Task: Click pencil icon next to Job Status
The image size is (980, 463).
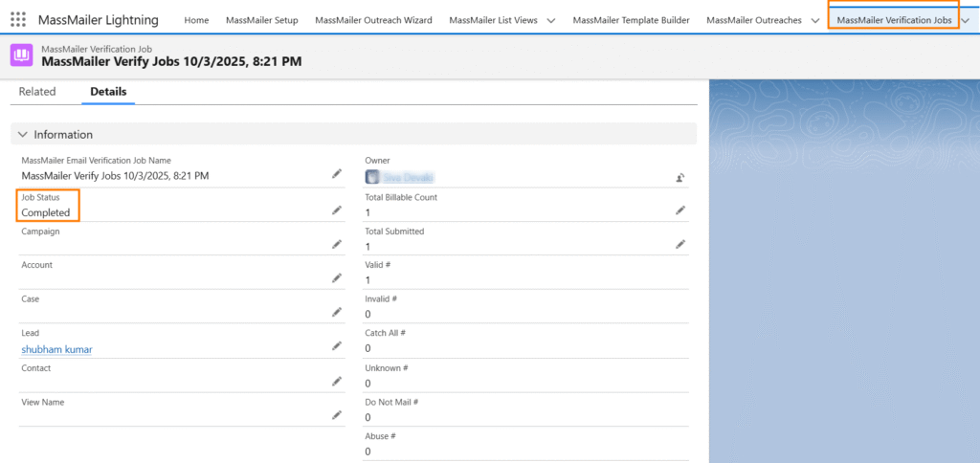Action: [x=337, y=209]
